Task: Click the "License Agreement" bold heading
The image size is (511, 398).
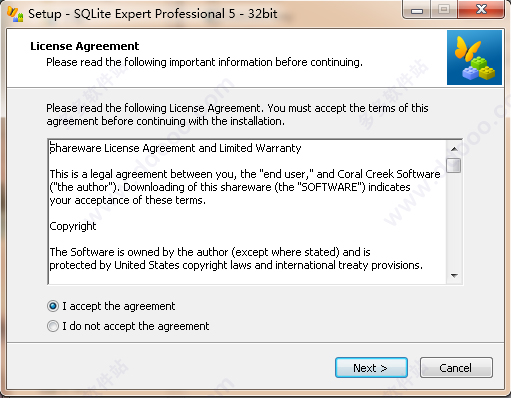Action: (85, 46)
